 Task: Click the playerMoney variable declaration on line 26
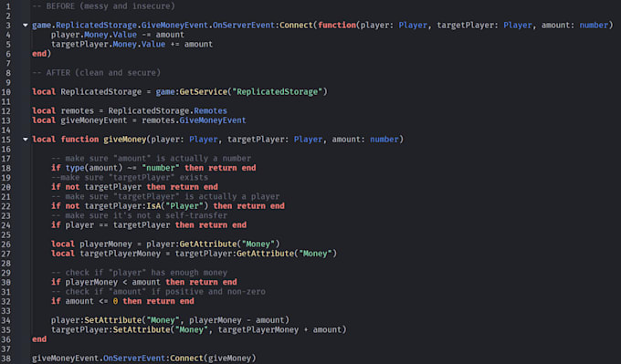coord(106,244)
